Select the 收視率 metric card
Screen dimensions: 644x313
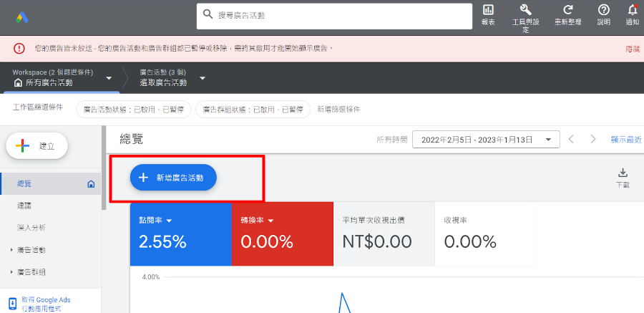point(485,234)
